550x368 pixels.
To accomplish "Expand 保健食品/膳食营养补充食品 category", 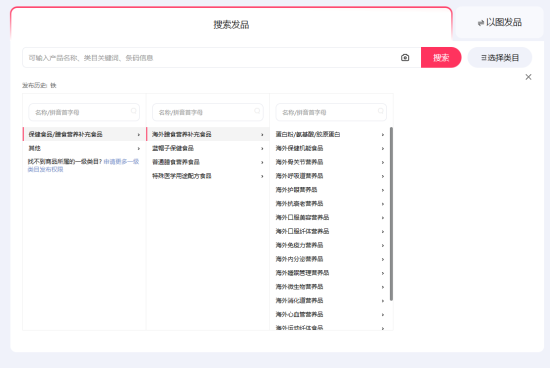I will (84, 134).
